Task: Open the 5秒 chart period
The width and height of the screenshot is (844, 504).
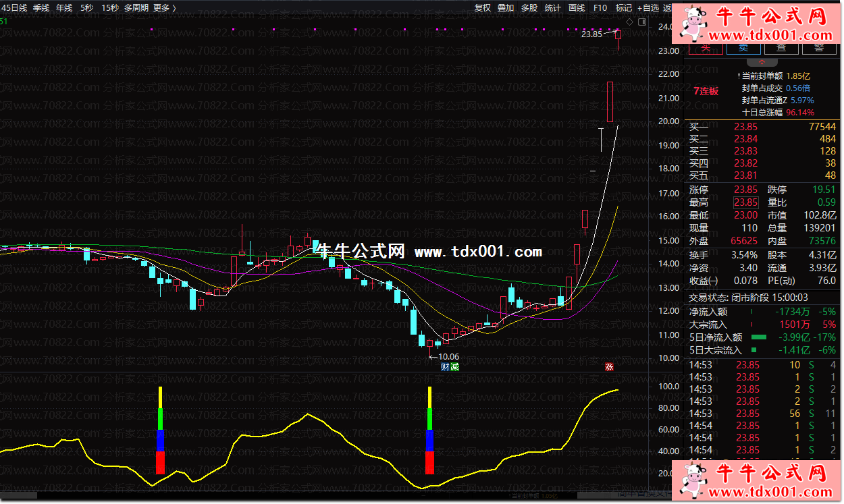Action: [86, 8]
